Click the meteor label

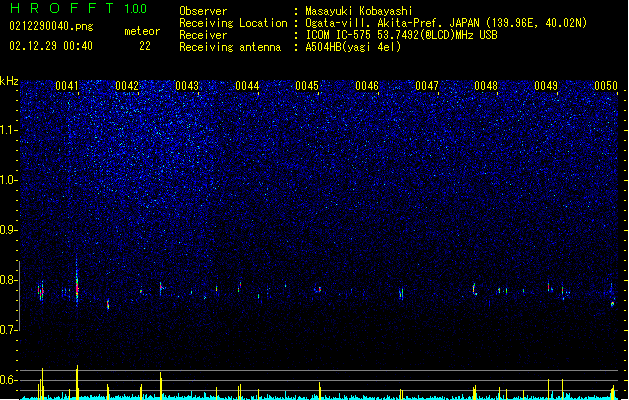pos(142,31)
